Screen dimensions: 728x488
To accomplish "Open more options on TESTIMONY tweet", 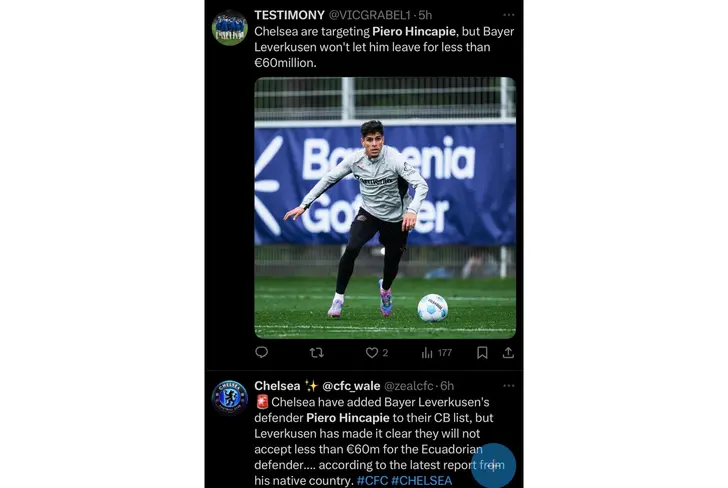I will pos(509,15).
